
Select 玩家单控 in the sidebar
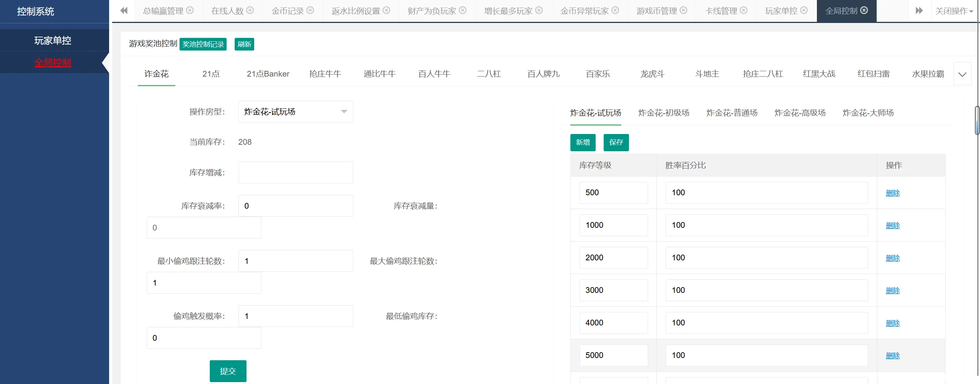tap(53, 41)
